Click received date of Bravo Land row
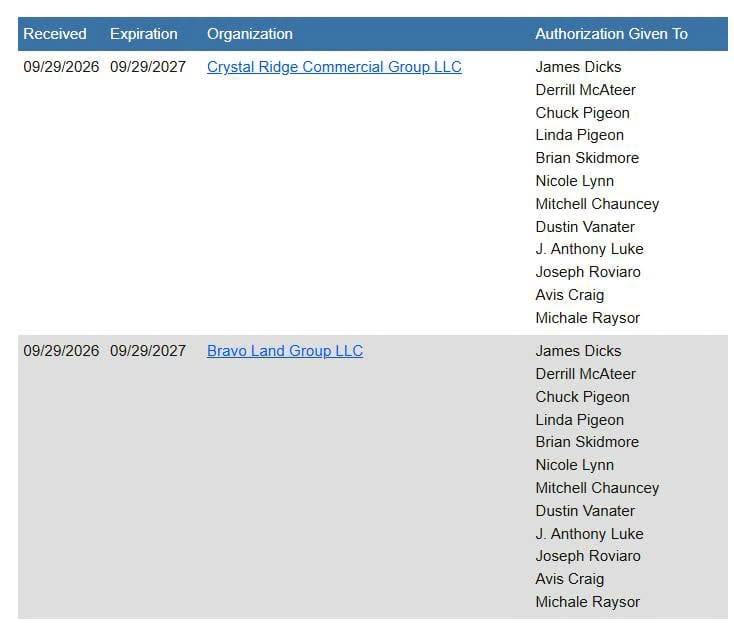 (61, 351)
